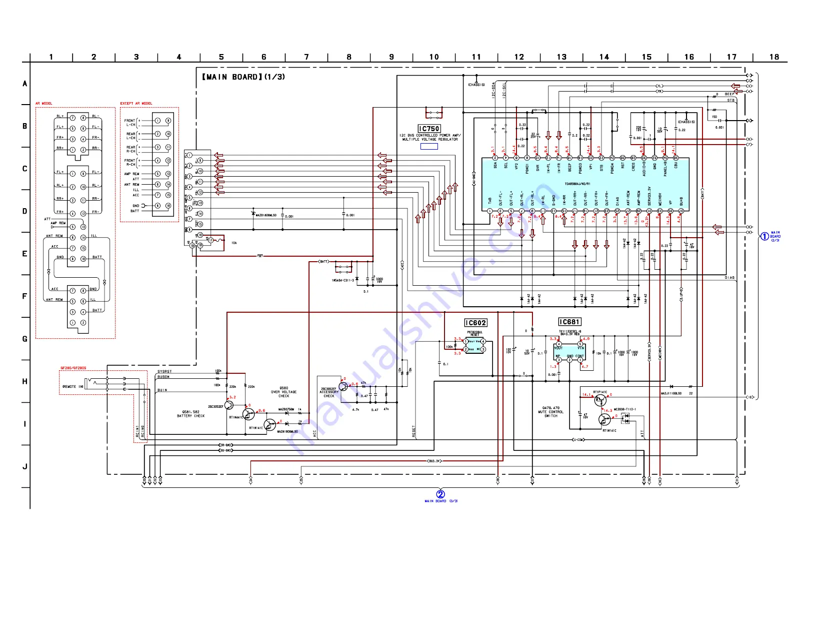Screen dimensions: 840x632
Task: Select the IC602 component label
Action: [x=475, y=323]
